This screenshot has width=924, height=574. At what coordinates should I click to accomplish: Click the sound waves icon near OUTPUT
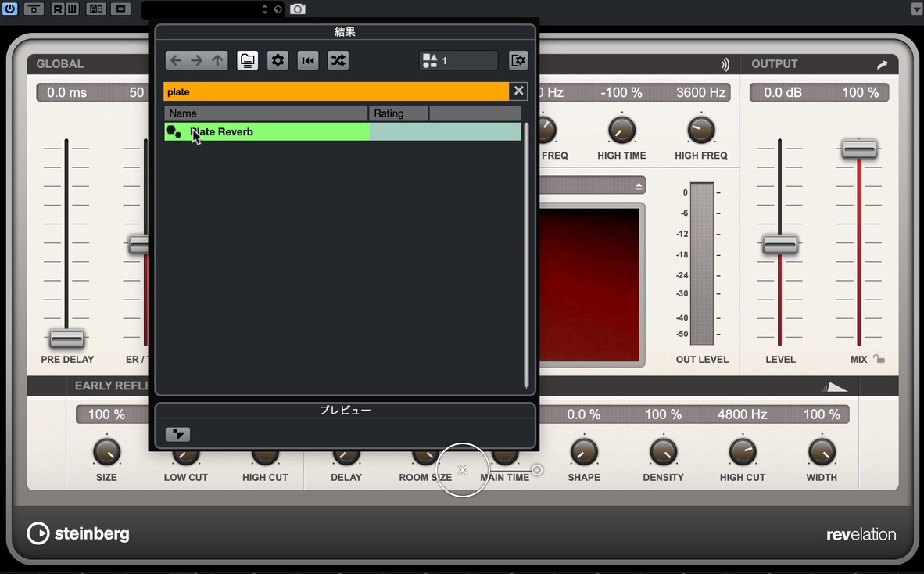(x=725, y=64)
